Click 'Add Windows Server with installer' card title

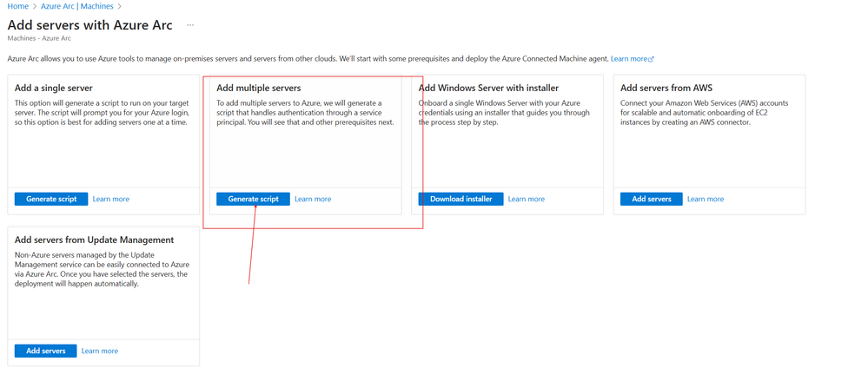click(x=489, y=88)
